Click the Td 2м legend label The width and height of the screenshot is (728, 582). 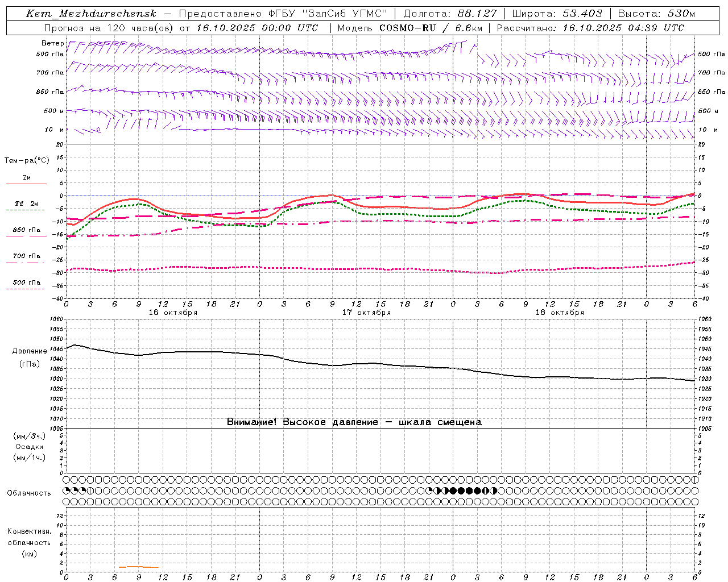click(27, 203)
